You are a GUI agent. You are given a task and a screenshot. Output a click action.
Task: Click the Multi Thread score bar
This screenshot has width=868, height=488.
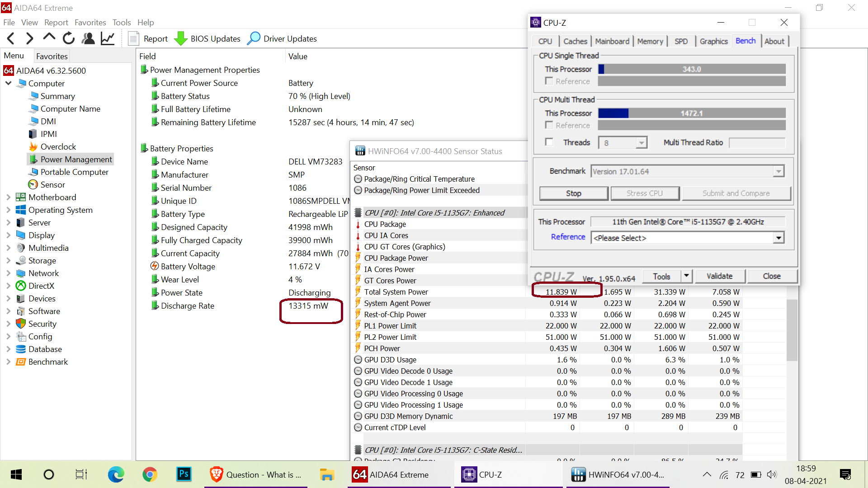[x=692, y=113]
